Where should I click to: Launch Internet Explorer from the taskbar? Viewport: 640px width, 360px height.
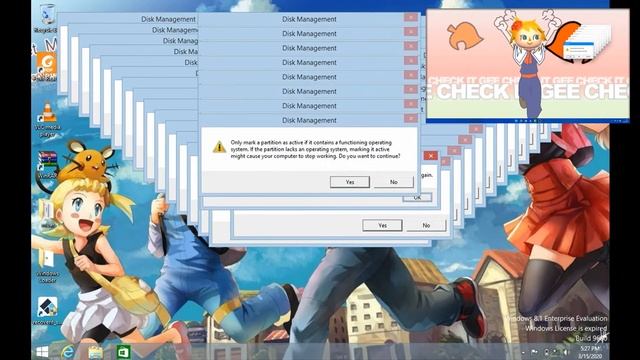click(68, 351)
